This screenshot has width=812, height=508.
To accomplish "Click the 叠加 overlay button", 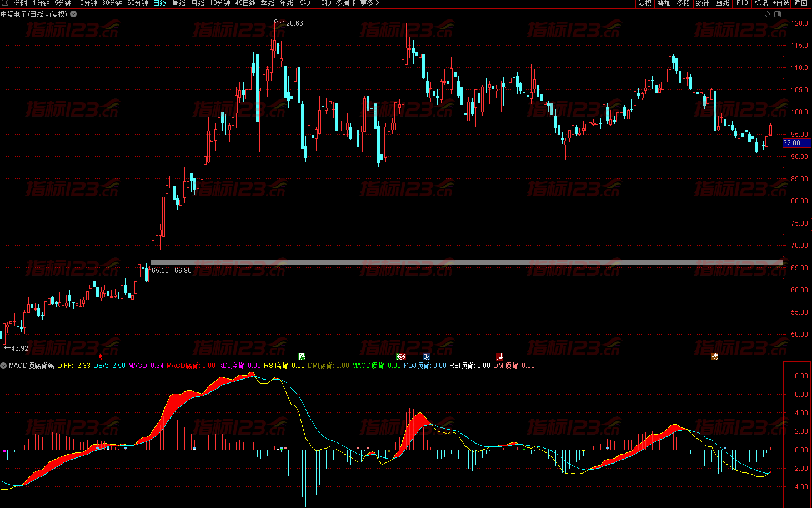I will 664,3.
